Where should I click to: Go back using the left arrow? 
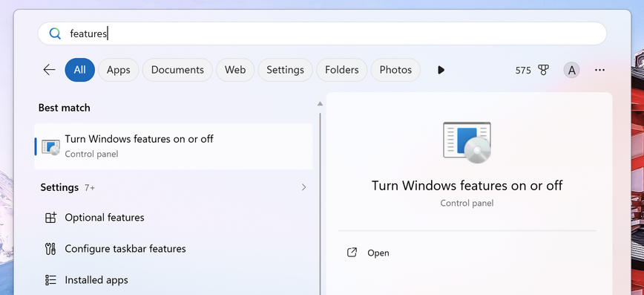[49, 70]
